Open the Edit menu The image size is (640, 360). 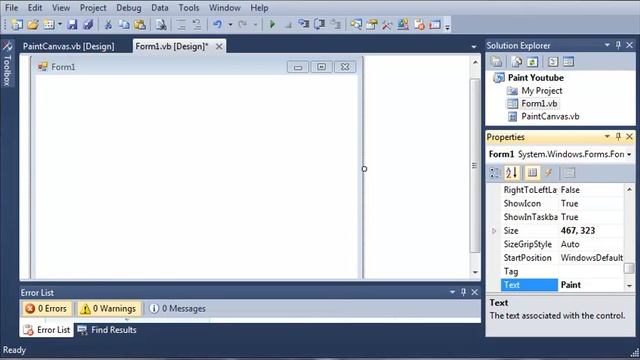[35, 8]
